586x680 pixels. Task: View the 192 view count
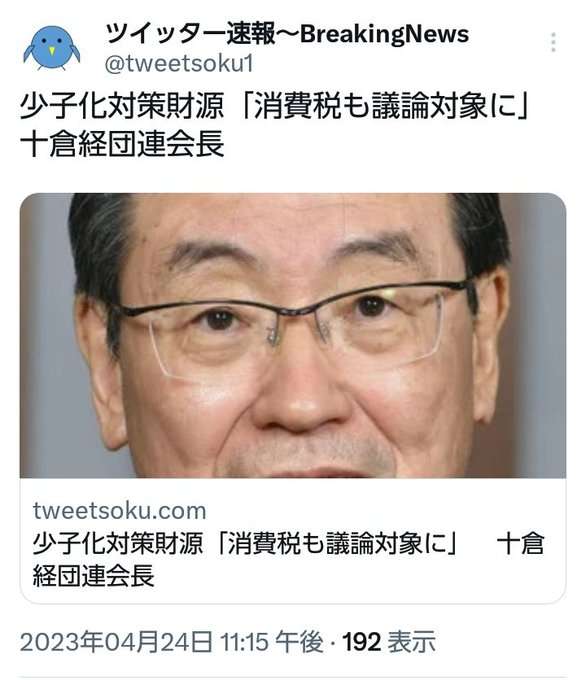362,642
